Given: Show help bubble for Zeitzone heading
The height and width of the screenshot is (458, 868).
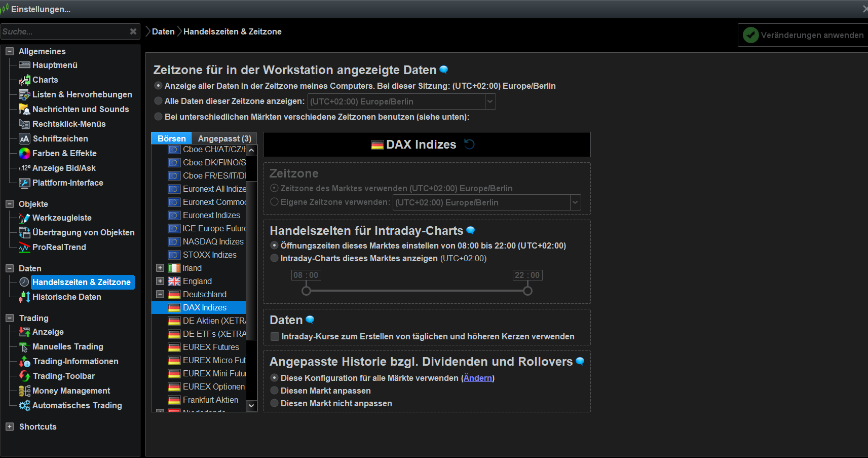Looking at the screenshot, I should coord(444,69).
